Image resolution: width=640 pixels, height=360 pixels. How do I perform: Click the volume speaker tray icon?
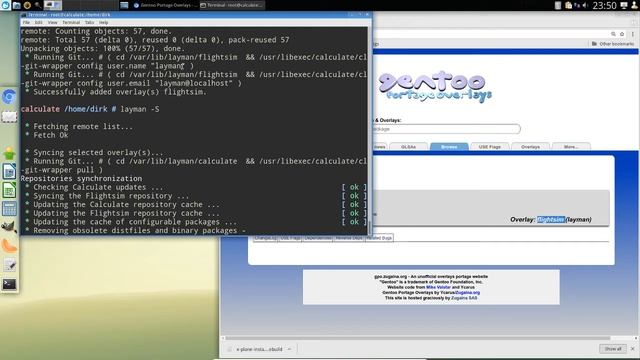(585, 5)
